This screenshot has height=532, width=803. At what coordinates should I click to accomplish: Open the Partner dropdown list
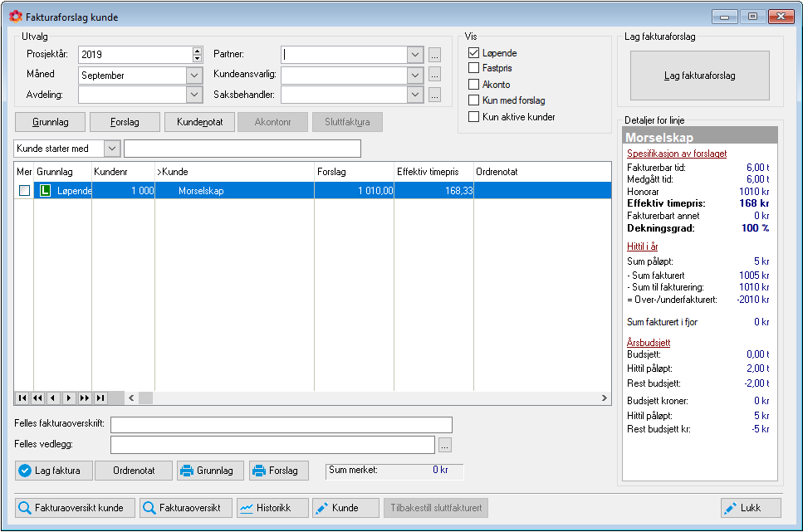point(415,54)
